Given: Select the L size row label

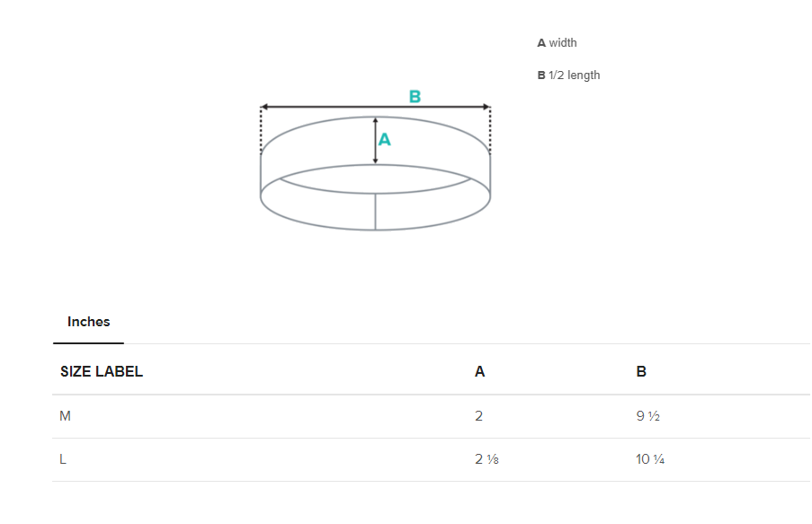Looking at the screenshot, I should [x=63, y=459].
